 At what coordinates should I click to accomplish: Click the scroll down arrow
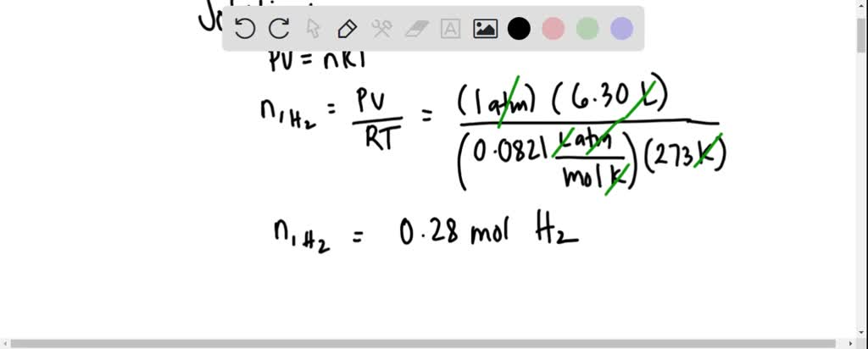[x=862, y=332]
